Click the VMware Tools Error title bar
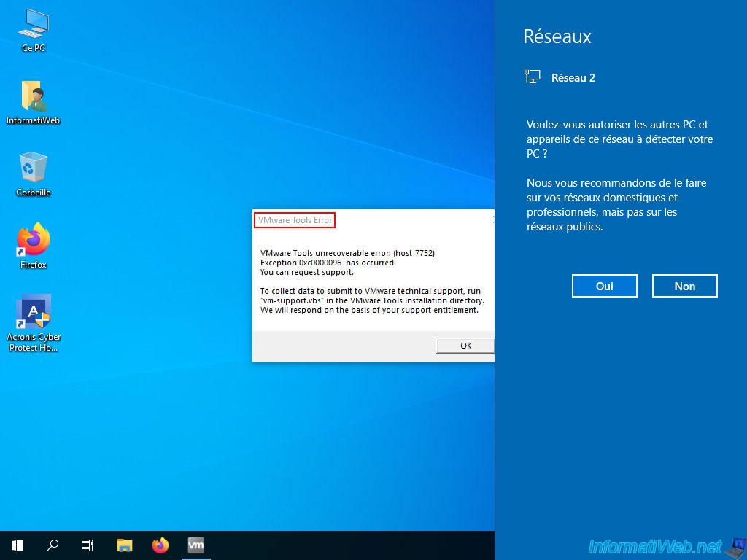The height and width of the screenshot is (560, 747). 295,220
